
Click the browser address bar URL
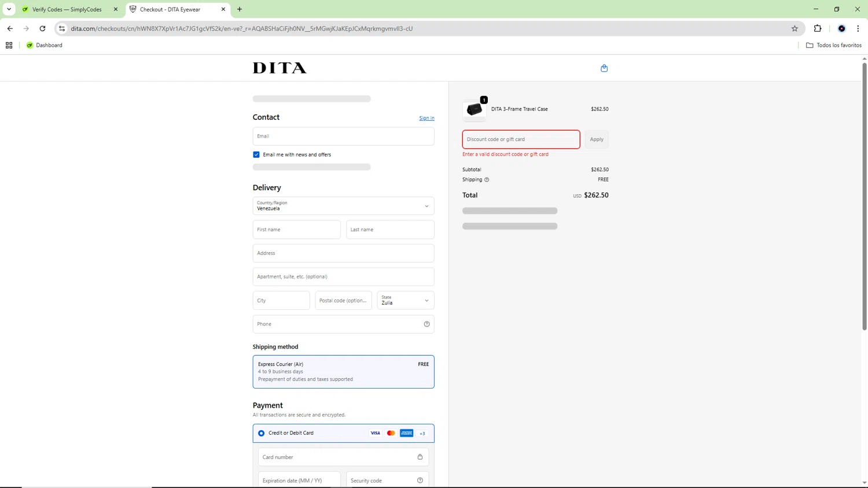point(242,28)
